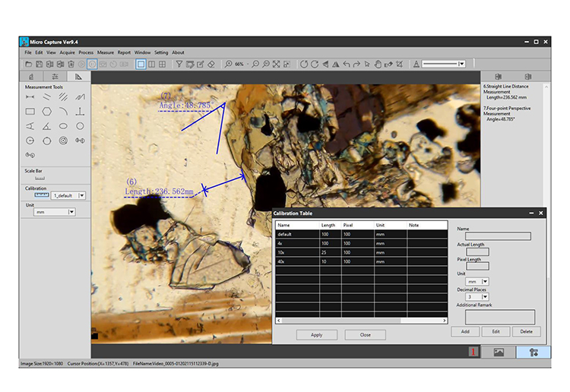This screenshot has height=392, width=570.
Task: Open the Calibration 1_default dropdown
Action: (x=81, y=195)
